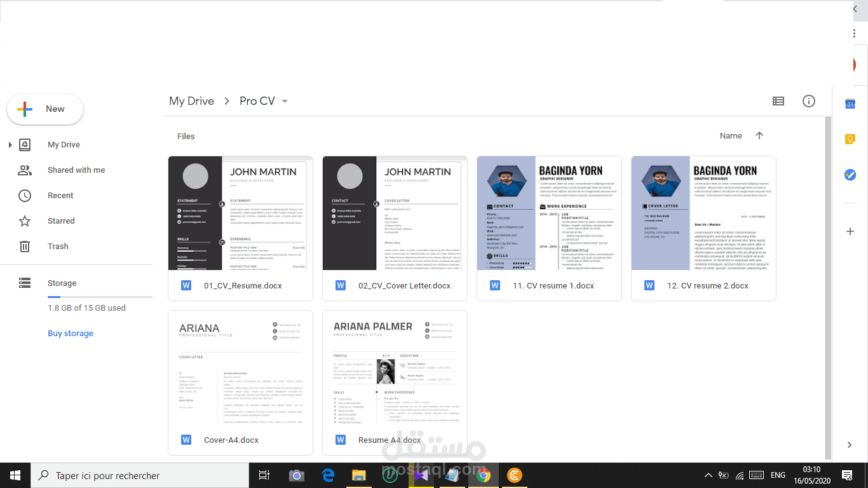
Task: Open Windows notification center
Action: pos(847,475)
